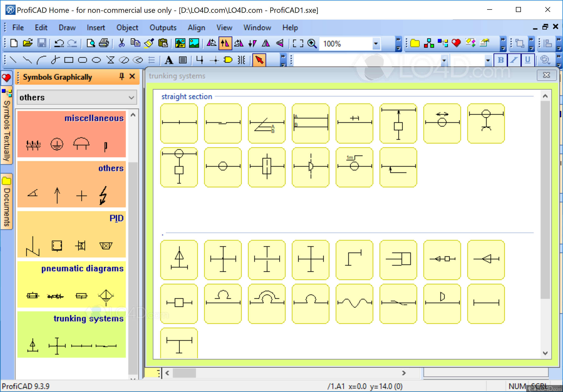
Task: Click the scissors cut icon
Action: (x=122, y=43)
